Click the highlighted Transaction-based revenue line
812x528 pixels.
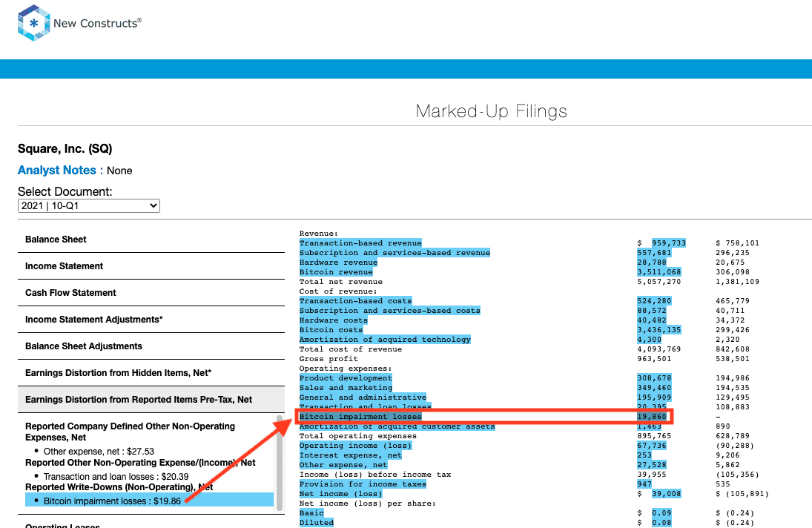click(360, 242)
